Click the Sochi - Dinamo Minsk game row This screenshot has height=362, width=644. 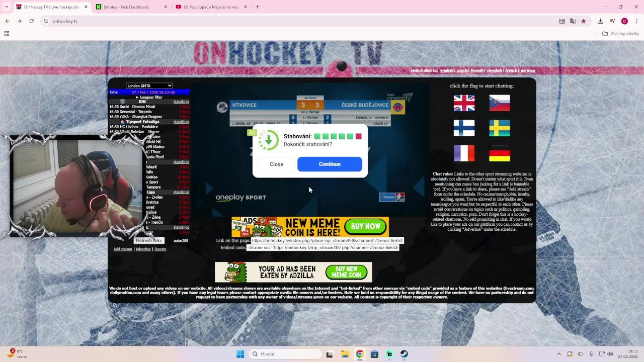point(149,107)
